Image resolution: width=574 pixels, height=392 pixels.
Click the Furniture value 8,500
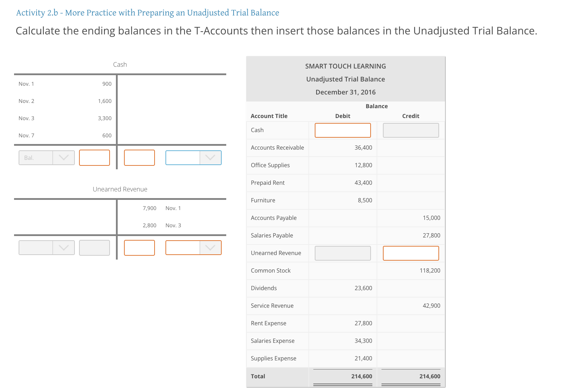[x=365, y=200]
